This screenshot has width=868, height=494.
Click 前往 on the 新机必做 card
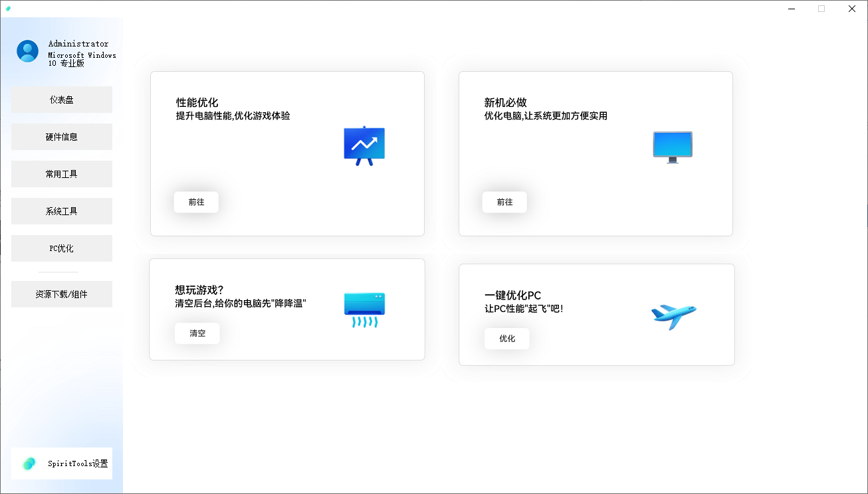(504, 202)
